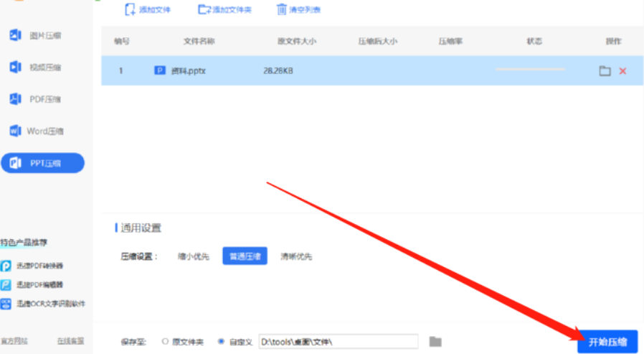Viewport: 644px width, 354px height.
Task: Click the 官方网站 link
Action: 14,341
